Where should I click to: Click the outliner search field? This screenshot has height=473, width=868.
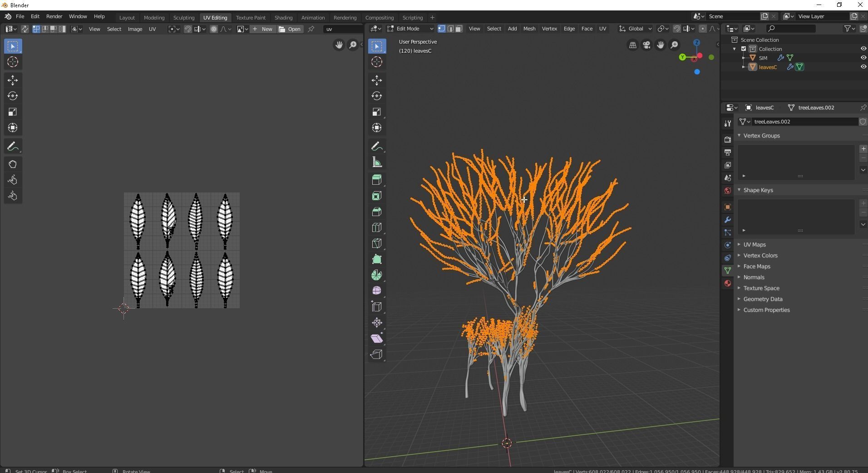pyautogui.click(x=790, y=29)
